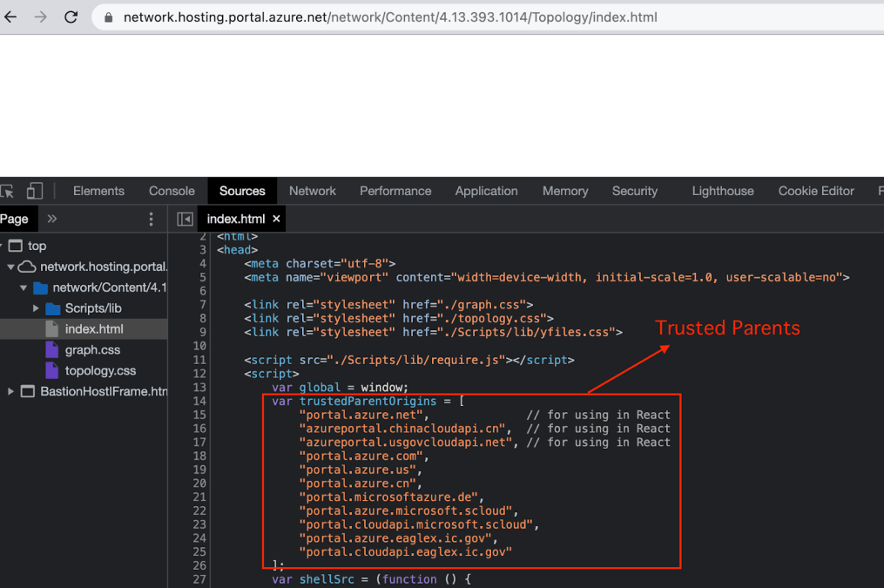Screen dimensions: 884x588
Task: Click the "./Scripts/lib/yfiles.css" href value
Action: pos(526,332)
